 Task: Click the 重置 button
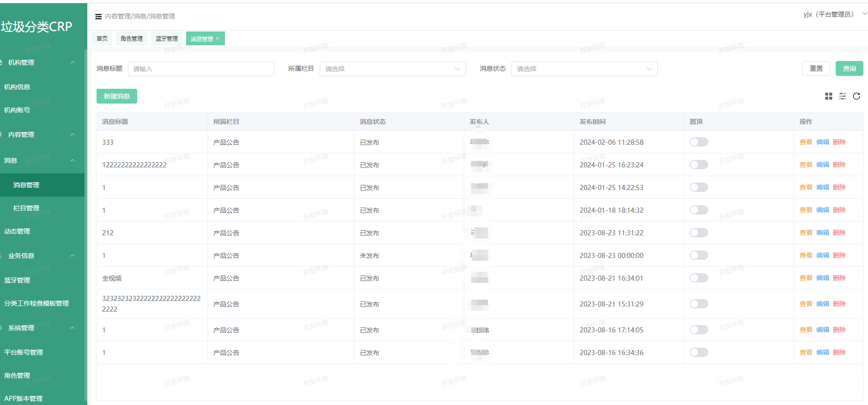click(x=816, y=68)
